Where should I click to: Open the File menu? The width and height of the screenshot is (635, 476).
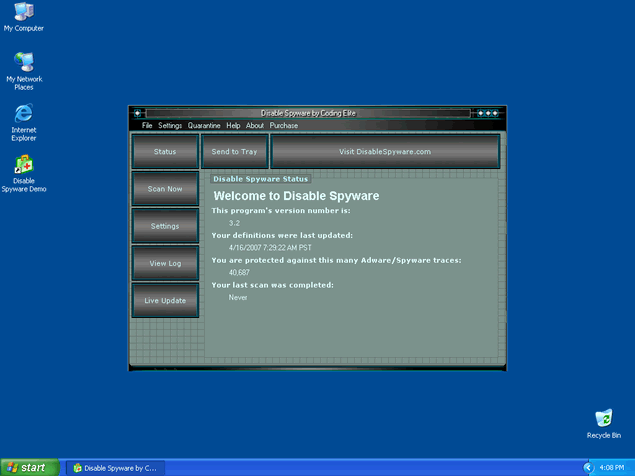click(147, 126)
